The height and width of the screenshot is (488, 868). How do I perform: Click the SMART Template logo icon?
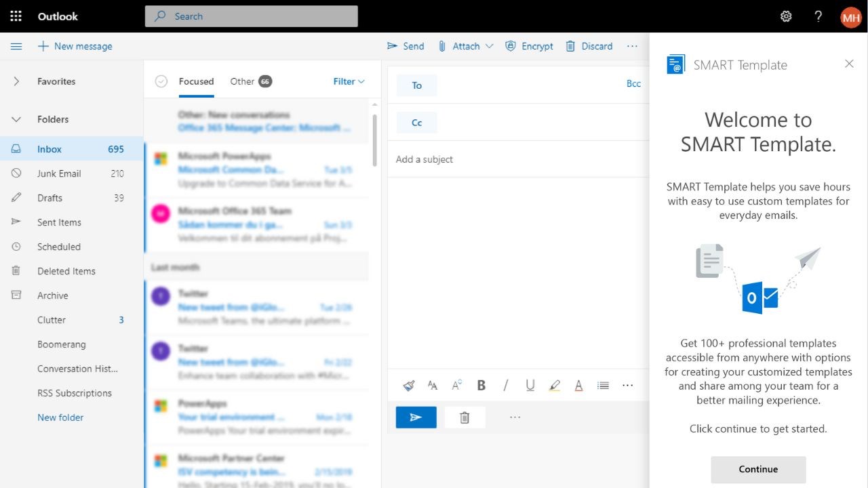coord(676,64)
